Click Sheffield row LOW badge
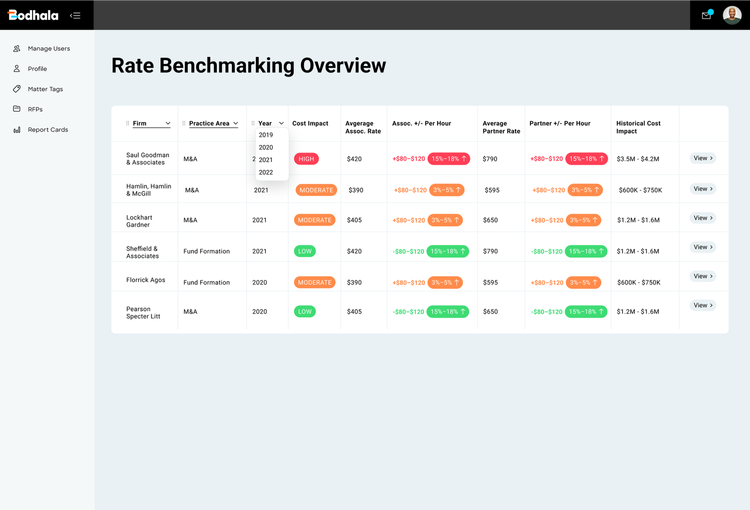 (305, 251)
